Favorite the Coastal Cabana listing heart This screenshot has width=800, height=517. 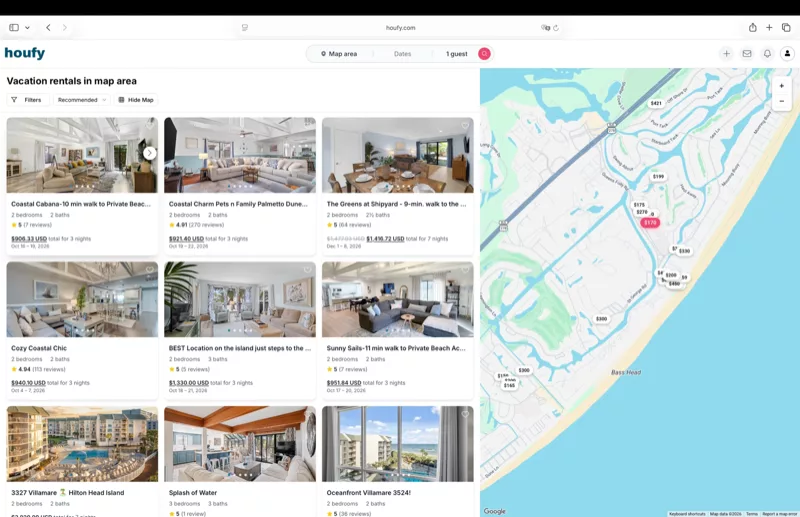tap(150, 125)
